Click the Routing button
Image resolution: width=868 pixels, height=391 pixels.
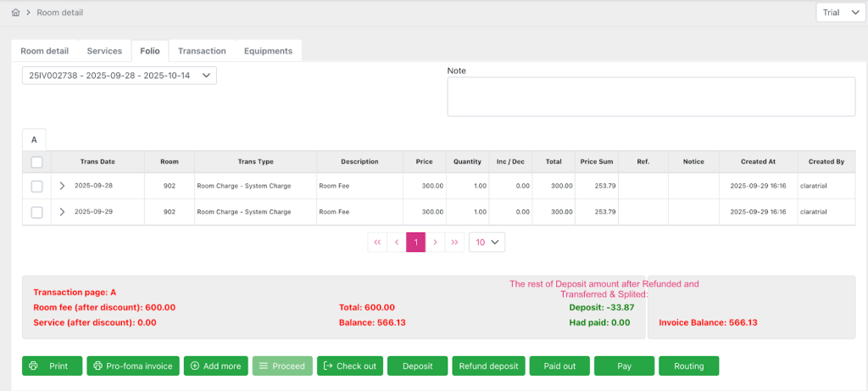(688, 366)
